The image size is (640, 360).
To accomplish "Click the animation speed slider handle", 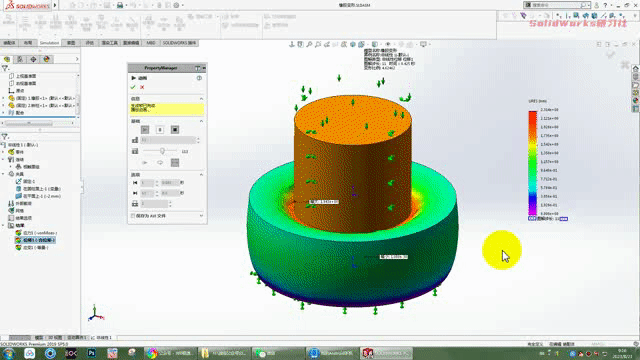I will pyautogui.click(x=162, y=151).
